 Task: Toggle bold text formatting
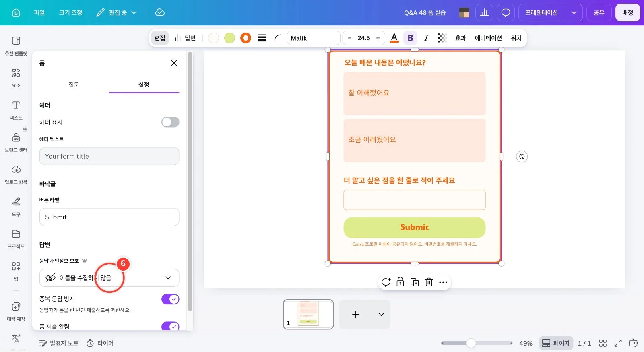coord(410,38)
